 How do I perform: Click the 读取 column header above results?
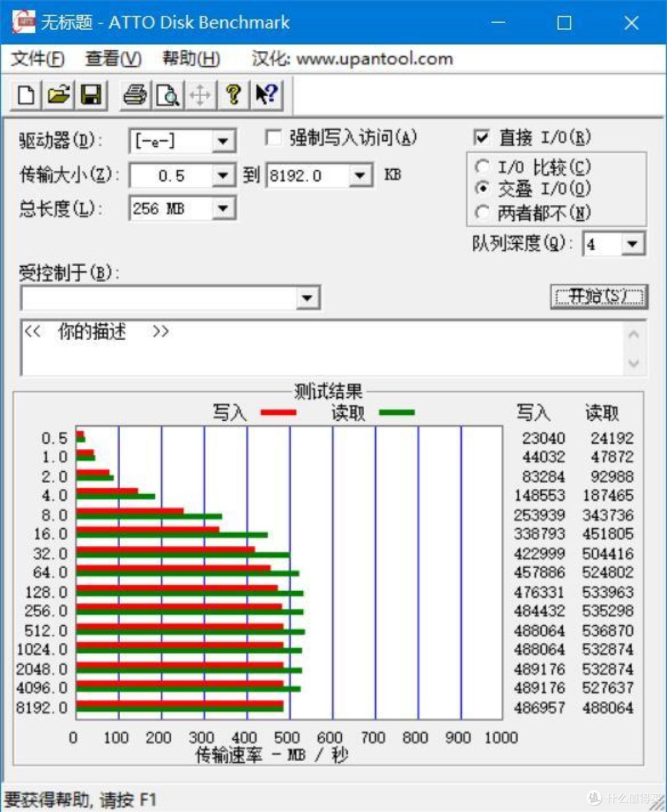(x=602, y=412)
